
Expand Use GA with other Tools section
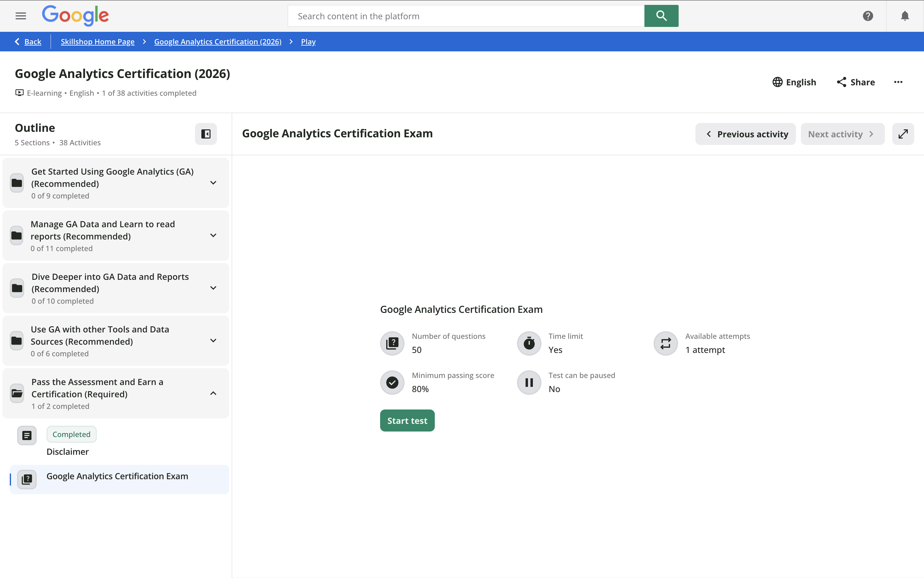point(214,341)
